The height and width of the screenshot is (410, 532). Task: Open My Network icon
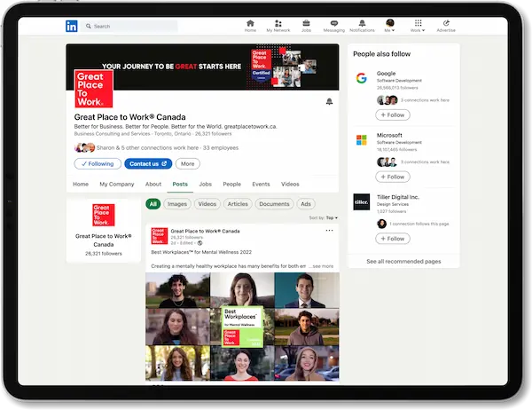[x=278, y=26]
